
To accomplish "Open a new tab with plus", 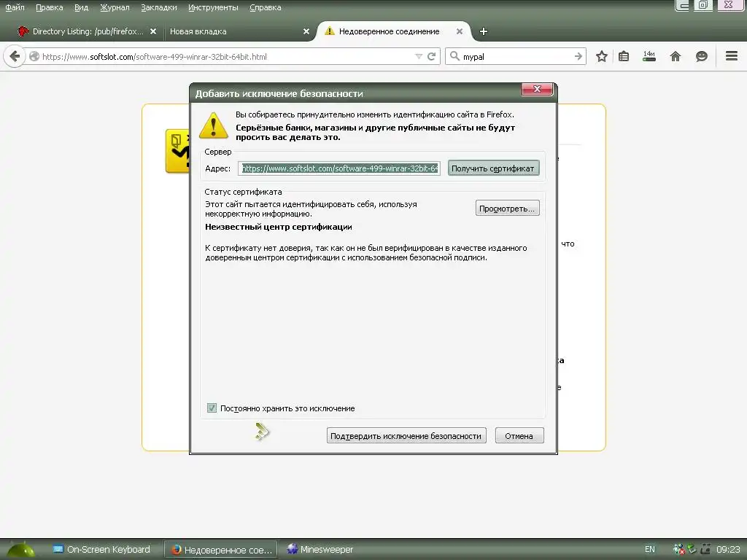I will tap(484, 31).
